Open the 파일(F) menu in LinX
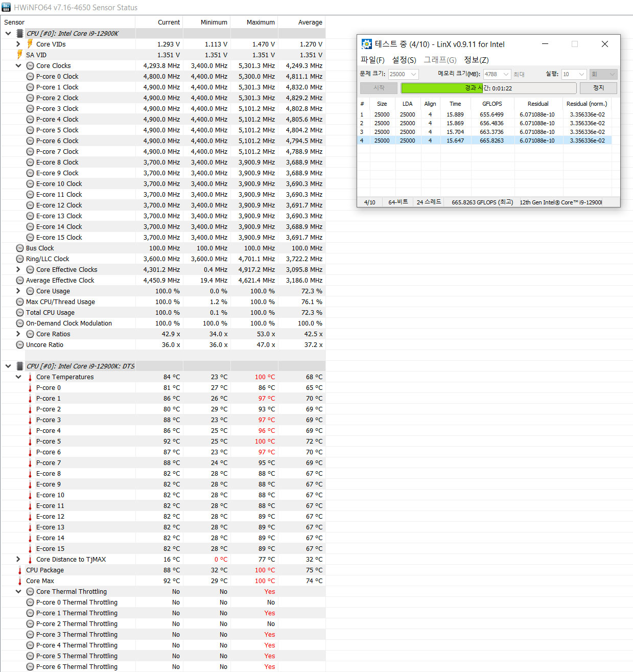 [372, 60]
